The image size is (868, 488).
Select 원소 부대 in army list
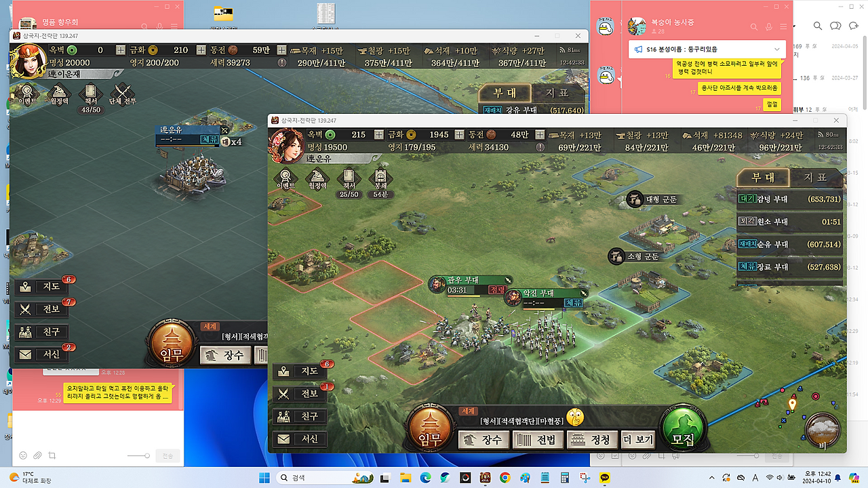(x=790, y=222)
